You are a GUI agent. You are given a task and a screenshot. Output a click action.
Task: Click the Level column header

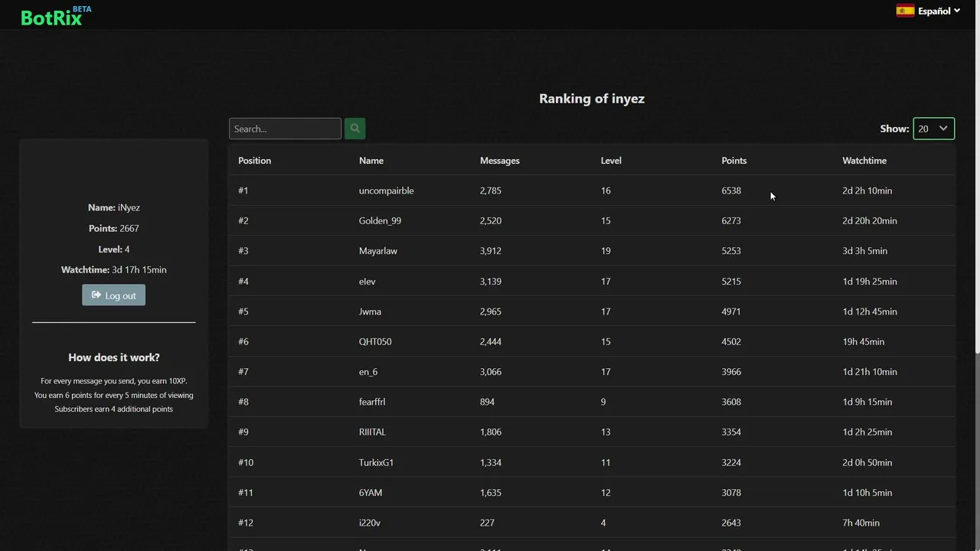(611, 161)
